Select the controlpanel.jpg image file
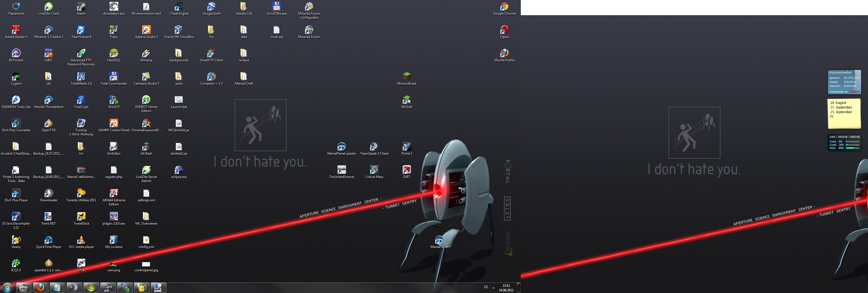The image size is (868, 293). pos(146,266)
